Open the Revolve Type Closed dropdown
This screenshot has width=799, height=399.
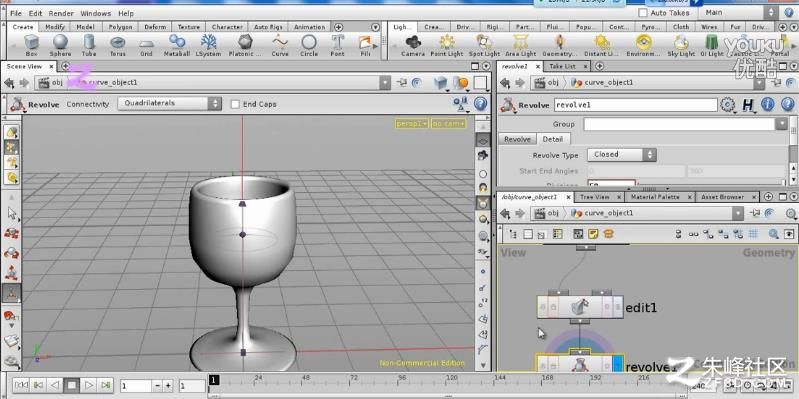(x=622, y=154)
